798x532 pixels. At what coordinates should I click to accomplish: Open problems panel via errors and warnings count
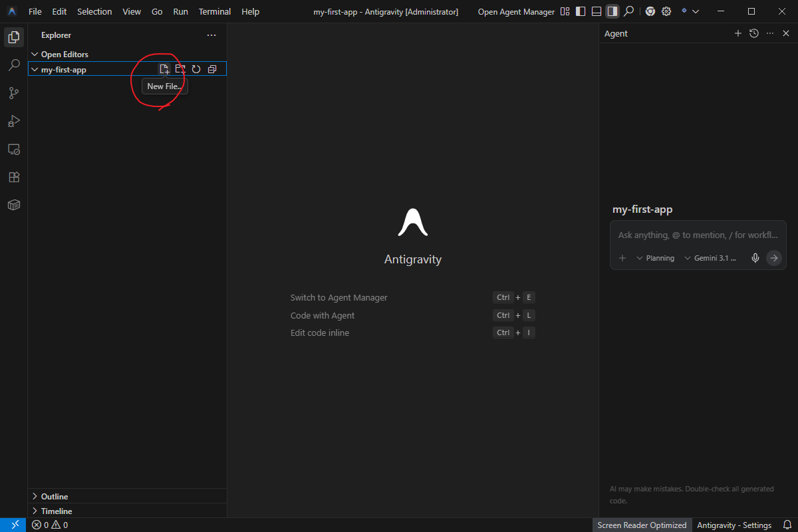50,525
